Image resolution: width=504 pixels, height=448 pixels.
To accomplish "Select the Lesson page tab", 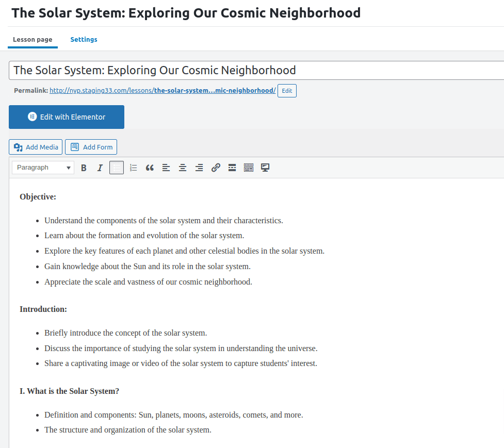I will pos(32,40).
